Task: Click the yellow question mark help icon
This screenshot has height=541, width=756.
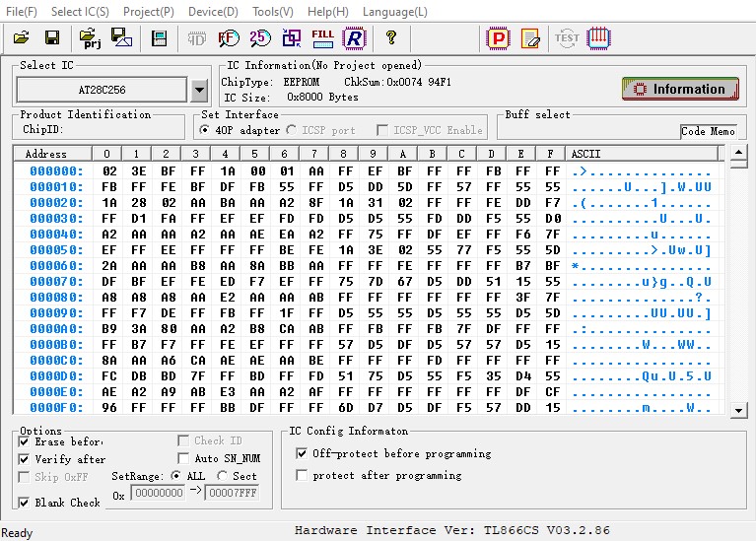Action: [x=391, y=37]
